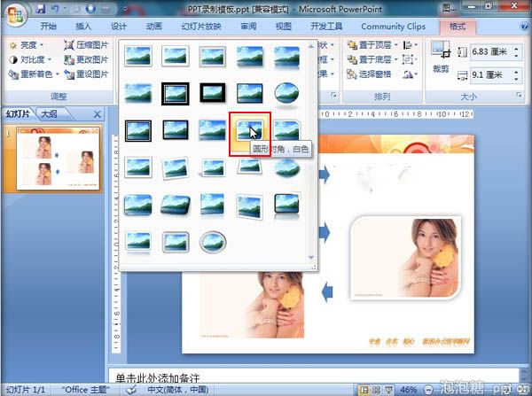Viewport: 532px width, 396px height.
Task: Apply first simple white frame style
Action: tap(138, 56)
